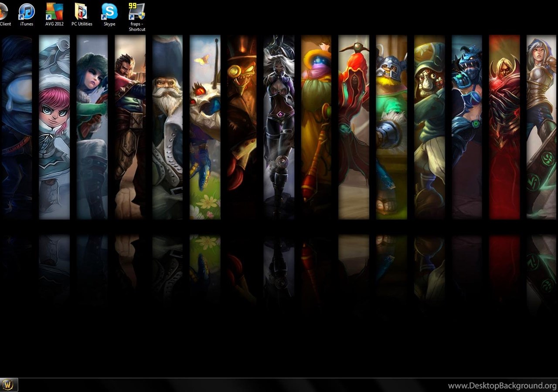
Task: Select the partially visible Client desktop icon
Action: coord(4,13)
